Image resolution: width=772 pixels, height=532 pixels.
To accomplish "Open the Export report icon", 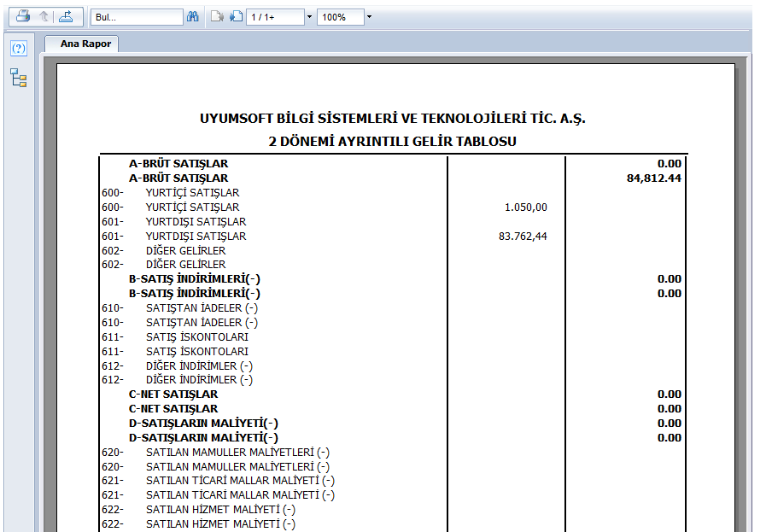I will pos(66,16).
